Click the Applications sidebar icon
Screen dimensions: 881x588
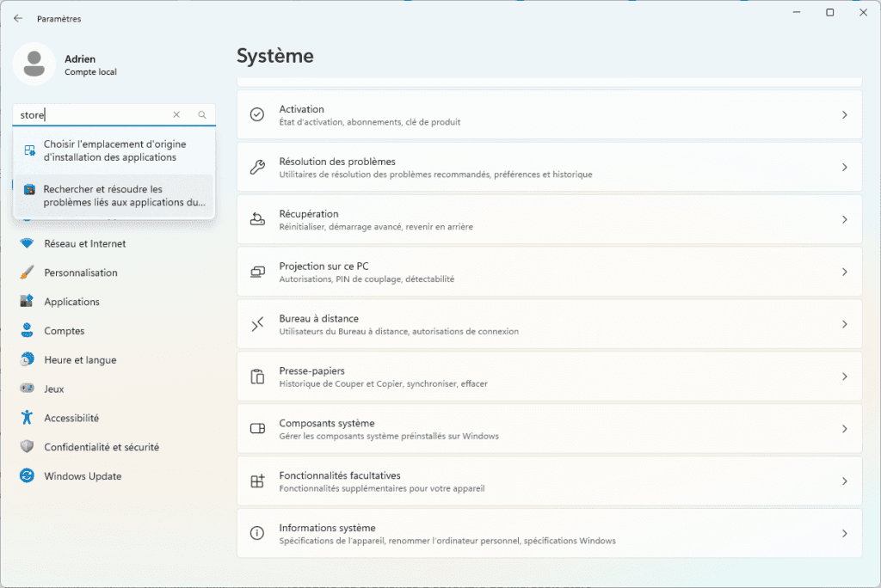[27, 301]
